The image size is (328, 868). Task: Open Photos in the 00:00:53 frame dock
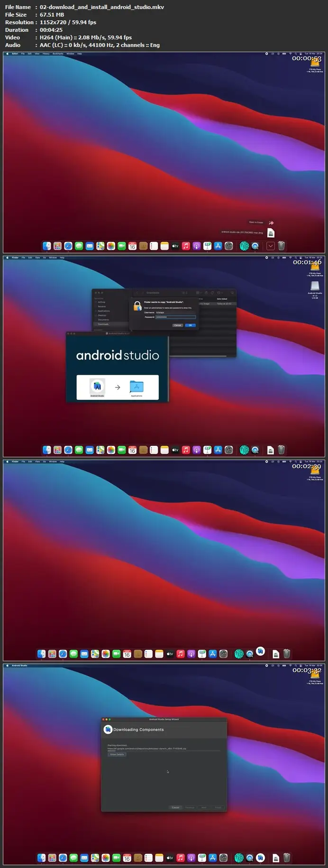point(111,246)
